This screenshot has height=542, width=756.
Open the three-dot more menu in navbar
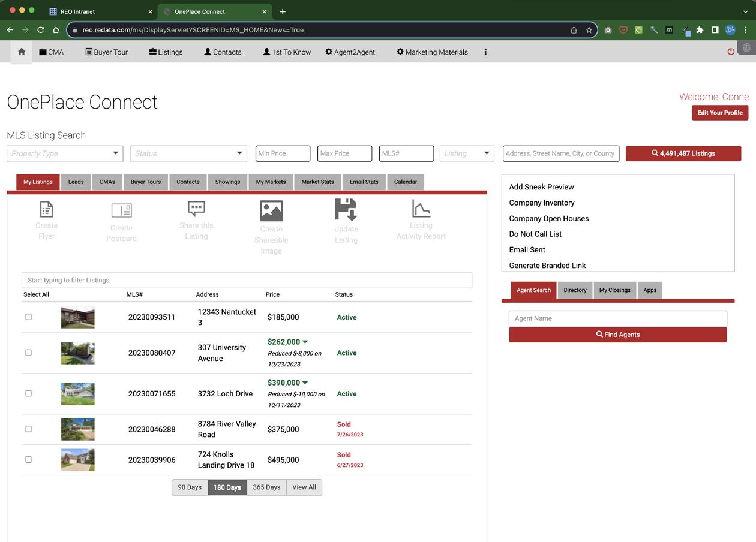click(x=485, y=52)
